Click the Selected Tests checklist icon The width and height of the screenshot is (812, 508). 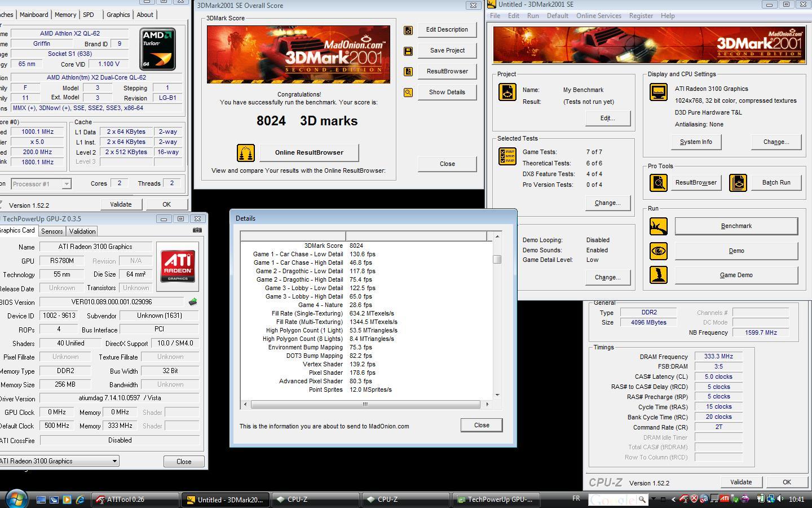pyautogui.click(x=507, y=156)
